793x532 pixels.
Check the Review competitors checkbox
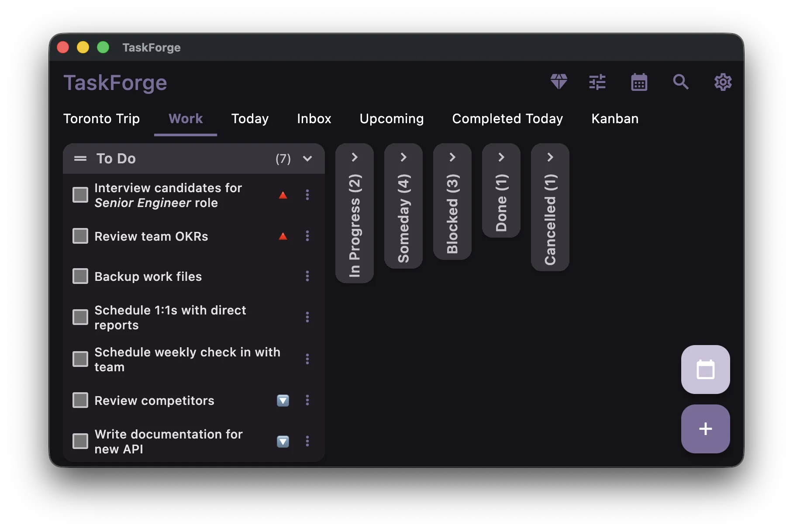(80, 400)
